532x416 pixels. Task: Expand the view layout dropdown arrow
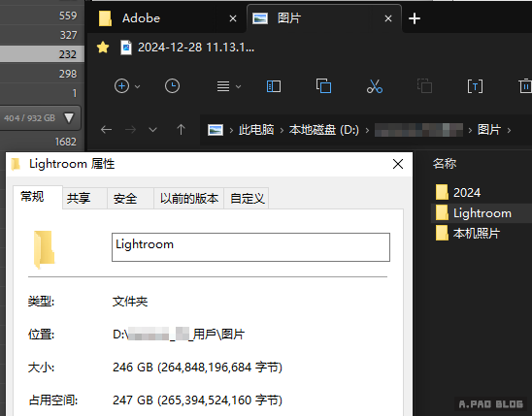point(239,86)
